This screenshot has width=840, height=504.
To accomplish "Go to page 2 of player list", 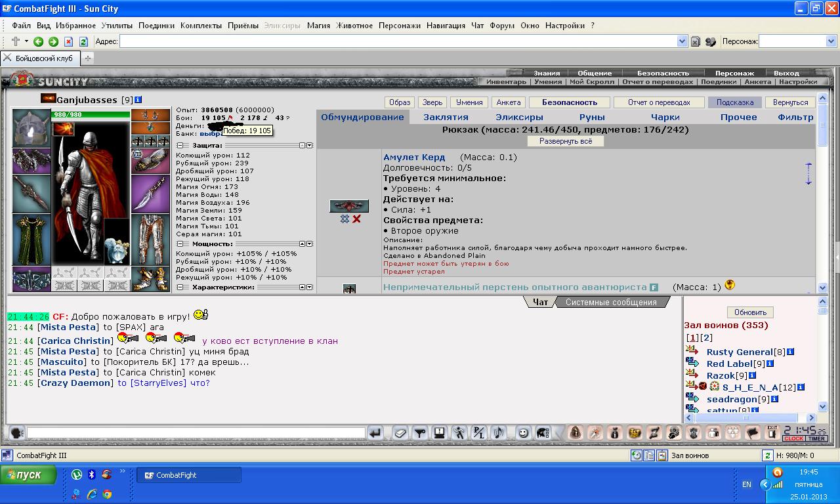I will tap(706, 338).
